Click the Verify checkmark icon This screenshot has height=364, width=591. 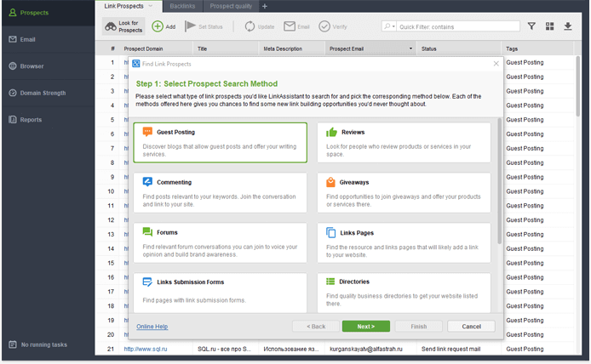coord(324,26)
